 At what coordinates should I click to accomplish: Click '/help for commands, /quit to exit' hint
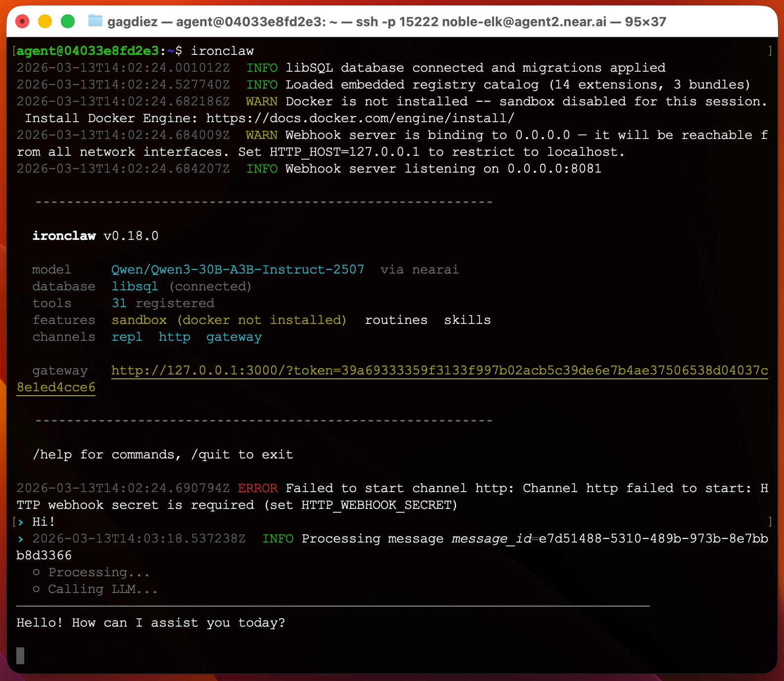(x=163, y=454)
